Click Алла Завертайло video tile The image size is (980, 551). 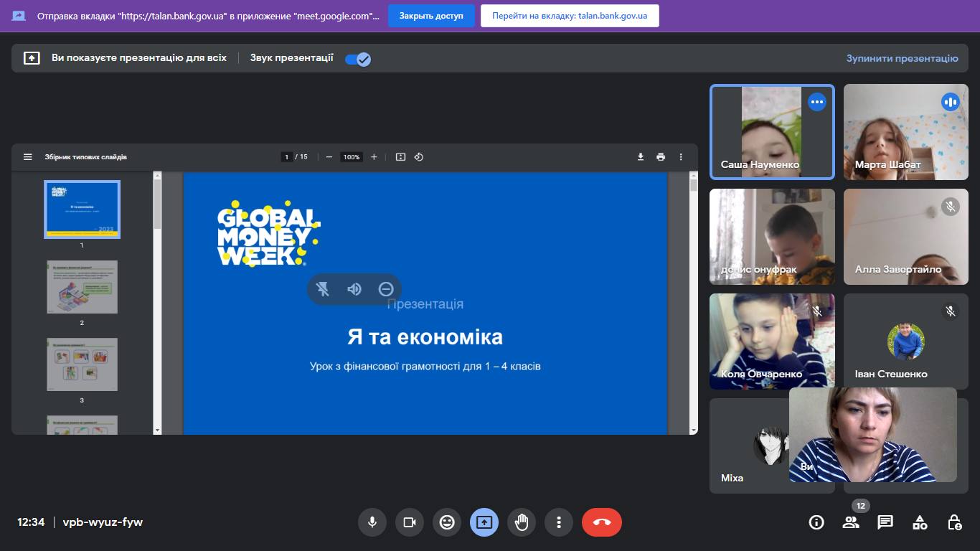(x=905, y=237)
